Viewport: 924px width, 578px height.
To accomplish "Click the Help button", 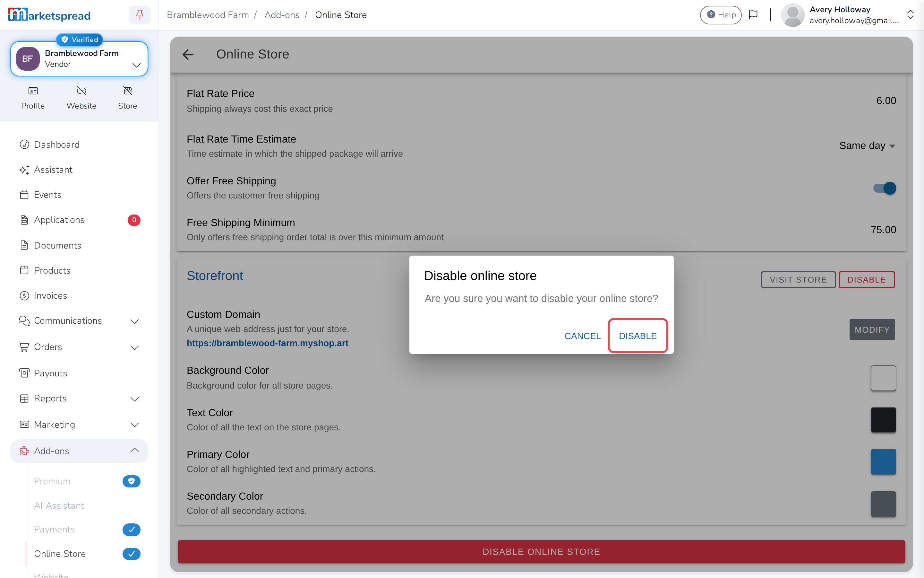I will [721, 15].
